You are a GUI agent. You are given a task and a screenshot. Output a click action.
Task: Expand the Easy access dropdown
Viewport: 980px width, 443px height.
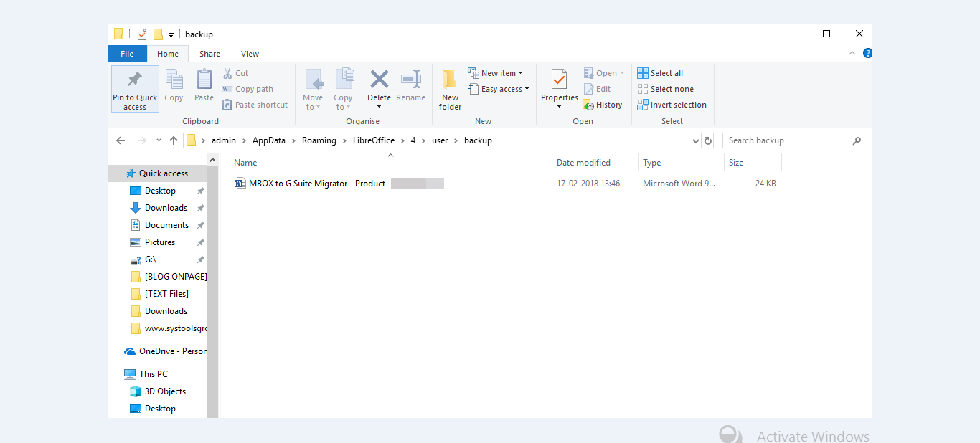(x=527, y=89)
